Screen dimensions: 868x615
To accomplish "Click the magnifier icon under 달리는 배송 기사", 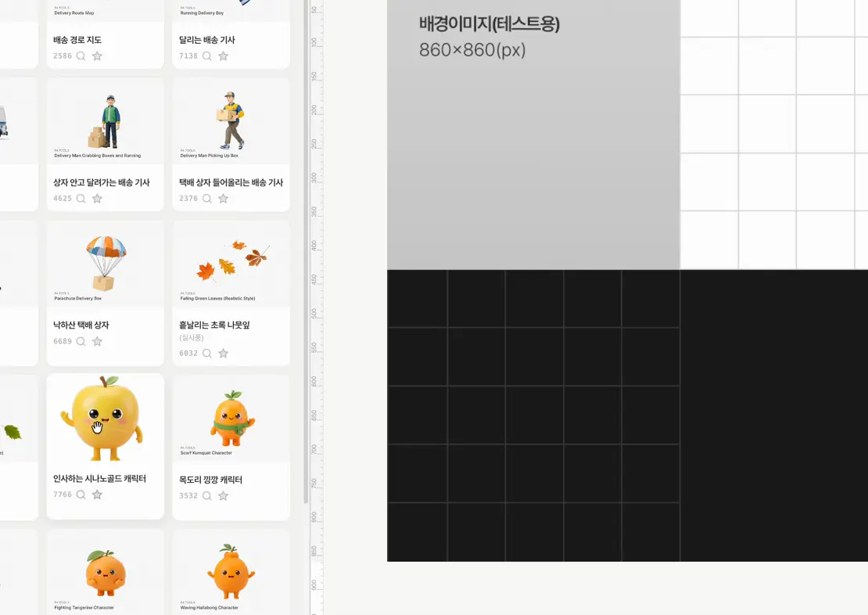I will point(207,56).
